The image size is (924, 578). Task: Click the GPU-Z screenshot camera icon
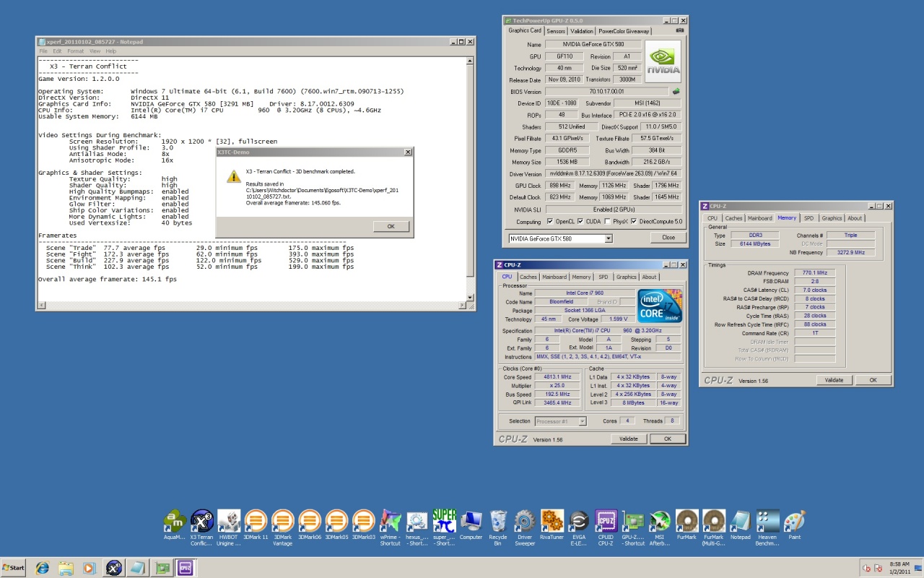pos(679,31)
